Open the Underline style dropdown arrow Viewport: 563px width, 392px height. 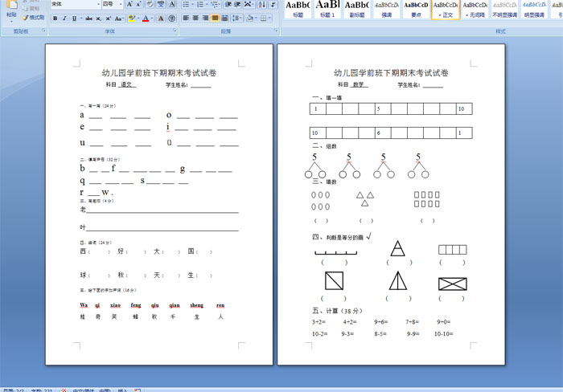[80, 18]
